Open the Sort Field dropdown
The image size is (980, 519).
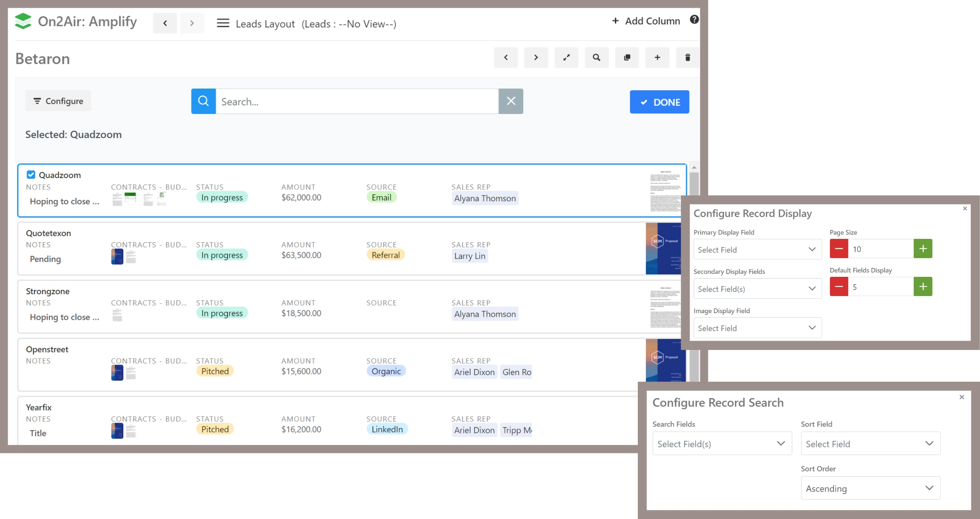870,443
